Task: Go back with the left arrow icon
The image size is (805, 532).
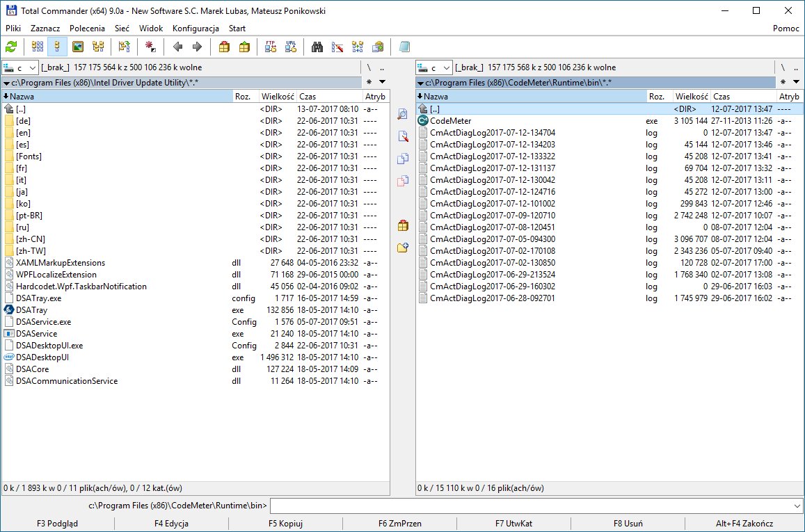Action: (177, 47)
